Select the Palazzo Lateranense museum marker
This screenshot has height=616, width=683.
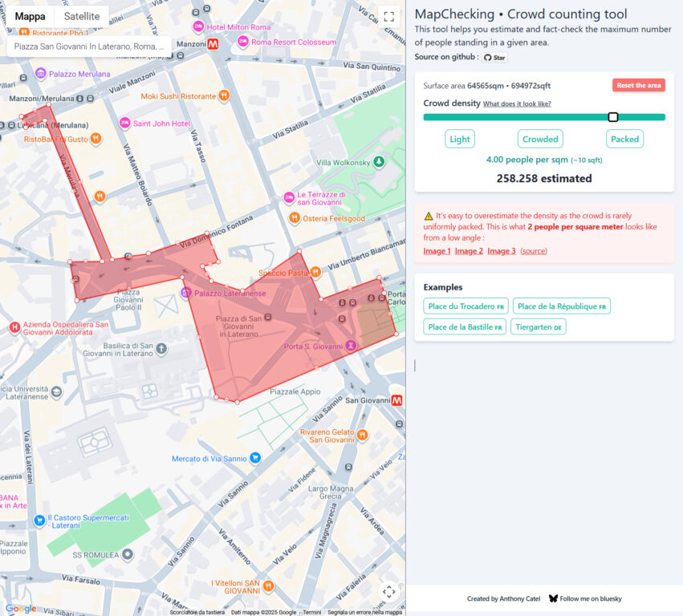coord(186,294)
